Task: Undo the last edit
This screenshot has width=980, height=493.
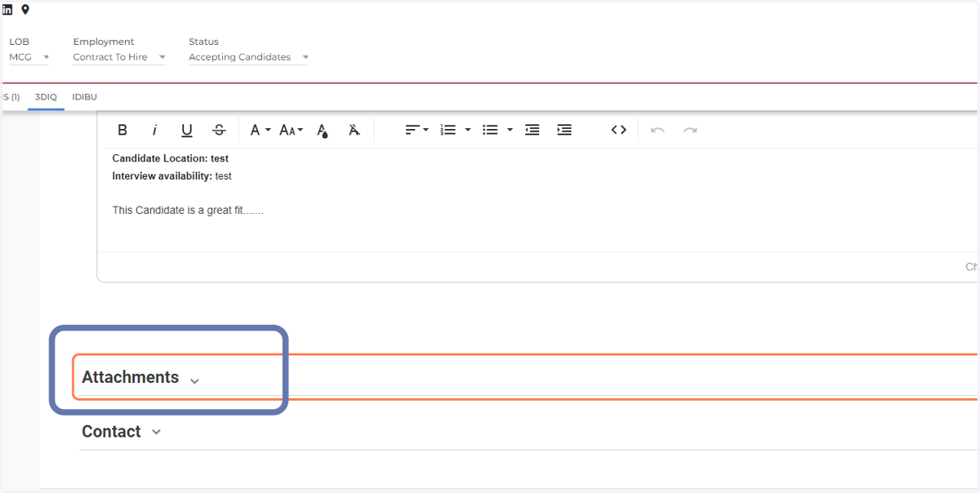Action: pos(658,130)
